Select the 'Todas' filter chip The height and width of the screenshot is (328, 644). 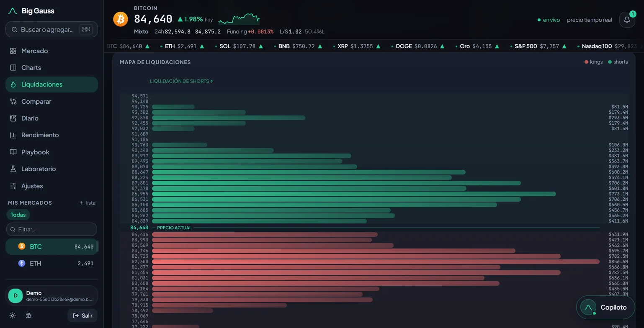point(18,215)
